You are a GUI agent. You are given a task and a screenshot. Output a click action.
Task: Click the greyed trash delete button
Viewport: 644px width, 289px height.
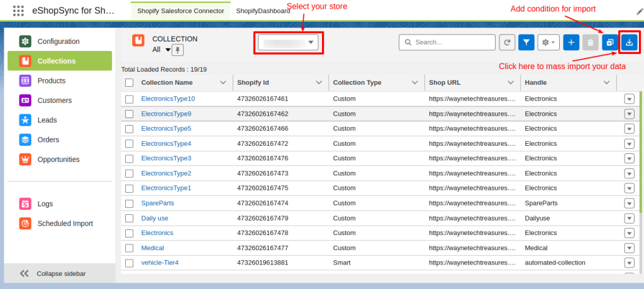590,42
